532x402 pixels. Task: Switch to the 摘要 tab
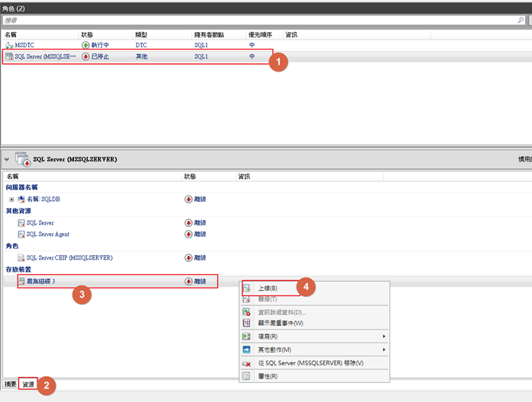click(x=10, y=384)
